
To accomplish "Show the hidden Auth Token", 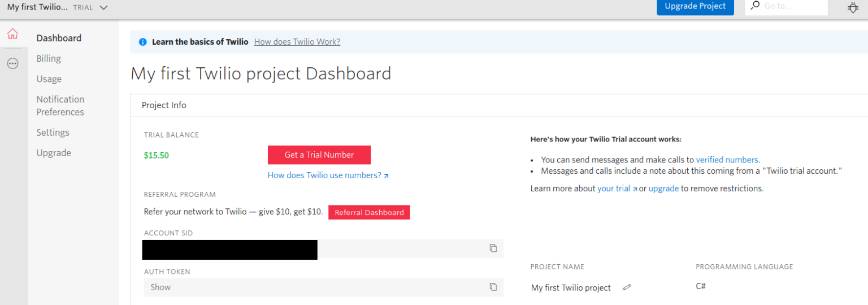I will [x=160, y=287].
